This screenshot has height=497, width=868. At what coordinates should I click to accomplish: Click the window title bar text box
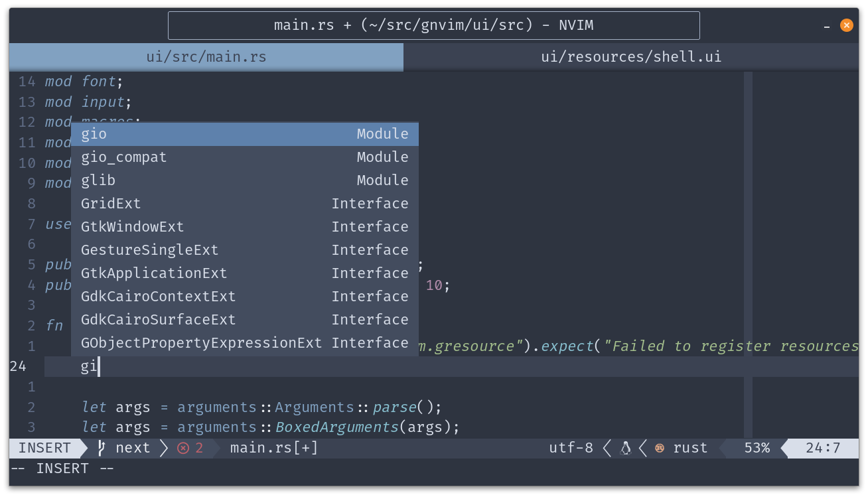[x=433, y=26]
